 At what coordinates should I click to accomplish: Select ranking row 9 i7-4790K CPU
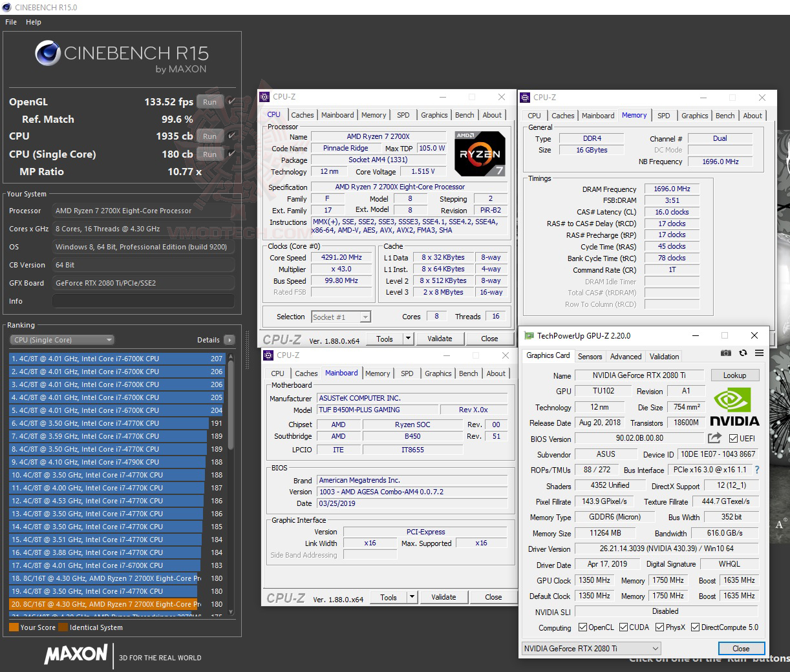[116, 462]
